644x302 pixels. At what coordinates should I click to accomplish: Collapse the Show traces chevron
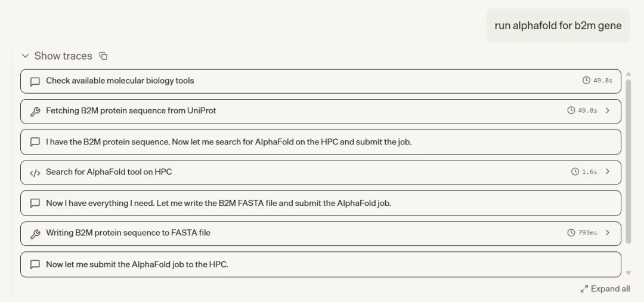coord(25,56)
